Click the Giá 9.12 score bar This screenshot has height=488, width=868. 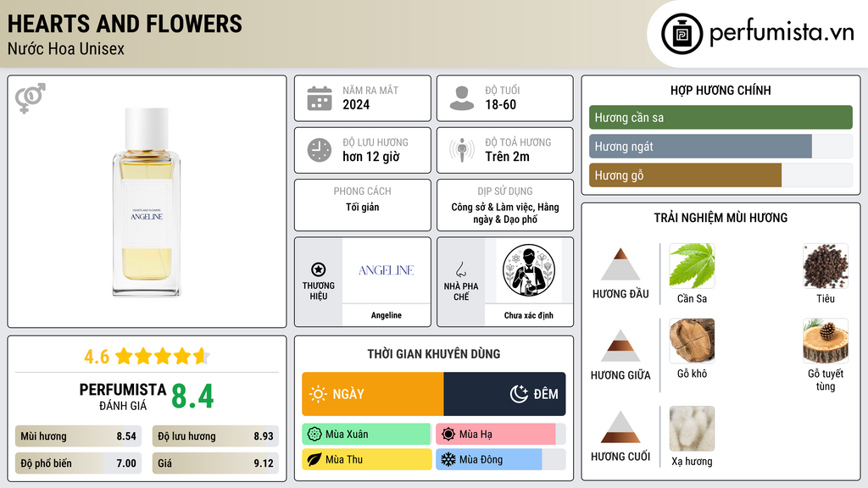coord(215,463)
